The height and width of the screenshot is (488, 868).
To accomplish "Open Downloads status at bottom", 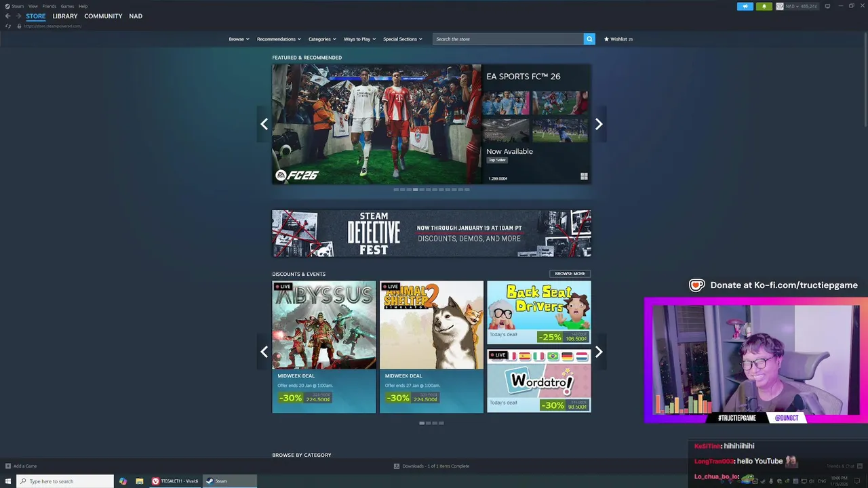I will pos(431,466).
